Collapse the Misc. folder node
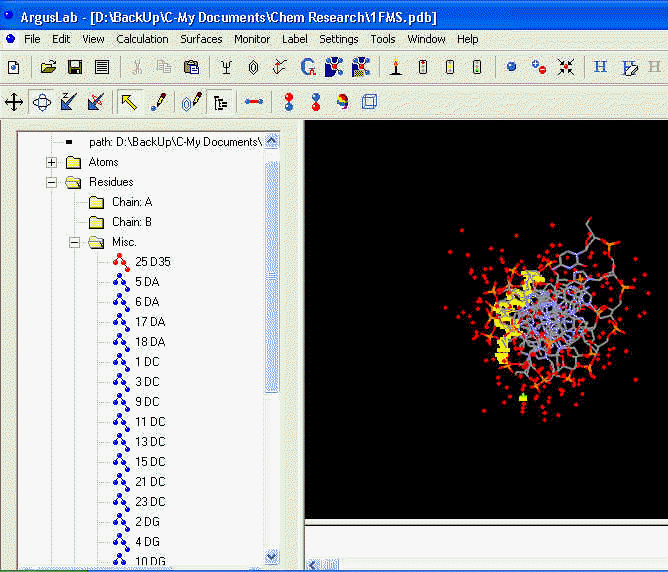 (74, 242)
